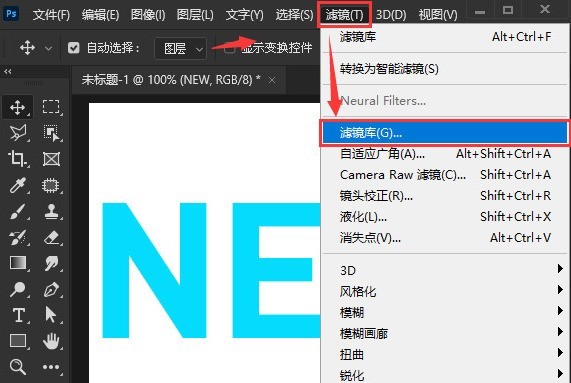571x383 pixels.
Task: Select the Eraser tool
Action: click(51, 238)
